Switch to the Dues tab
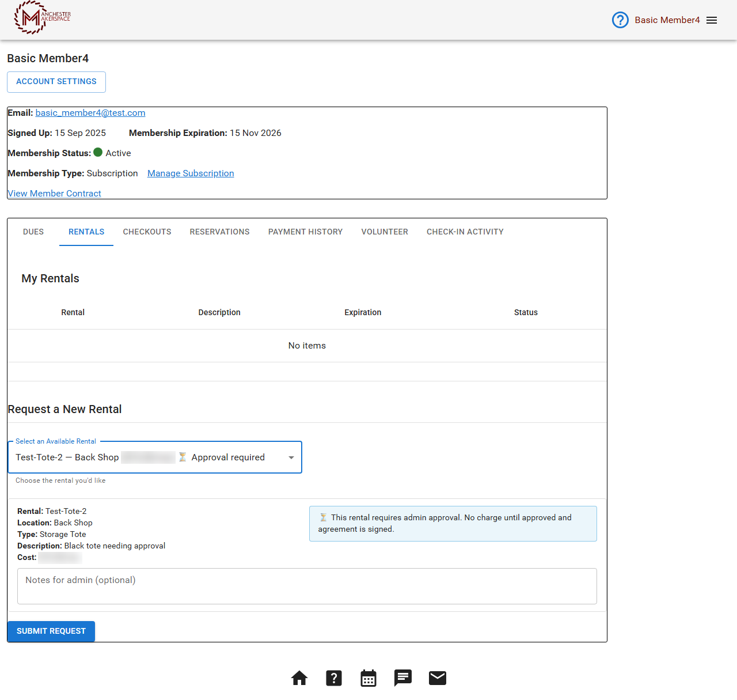Screen dimensions: 737x700 33,232
